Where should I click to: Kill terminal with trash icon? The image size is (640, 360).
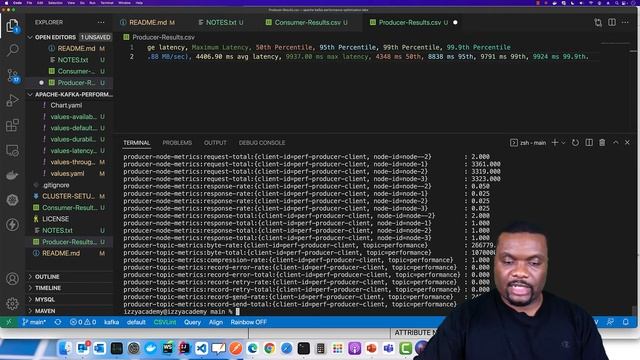(602, 142)
